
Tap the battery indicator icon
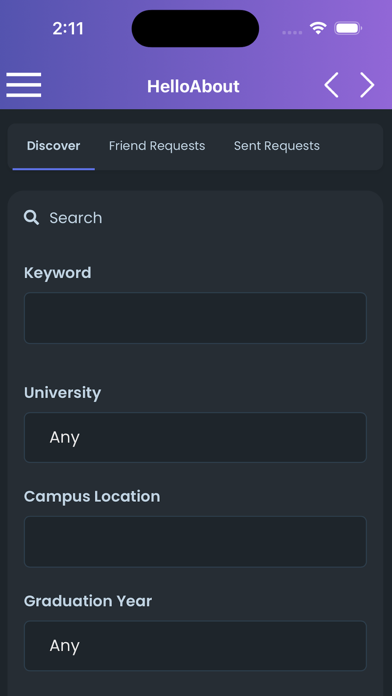click(x=348, y=28)
